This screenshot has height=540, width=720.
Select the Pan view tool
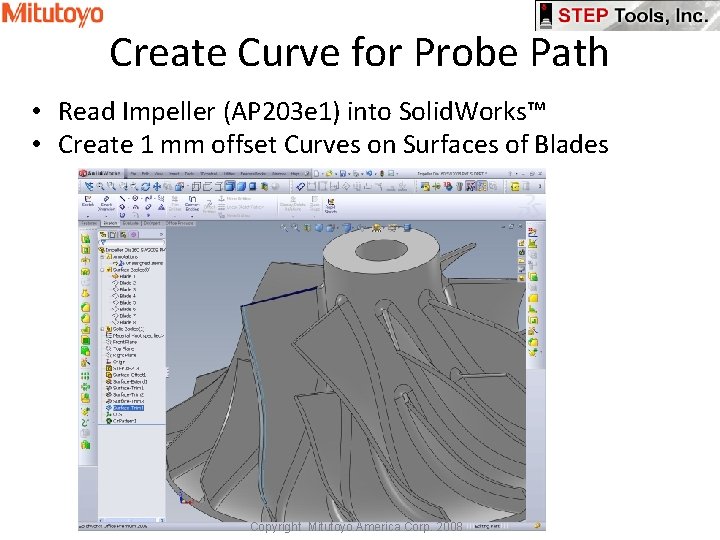tap(157, 187)
